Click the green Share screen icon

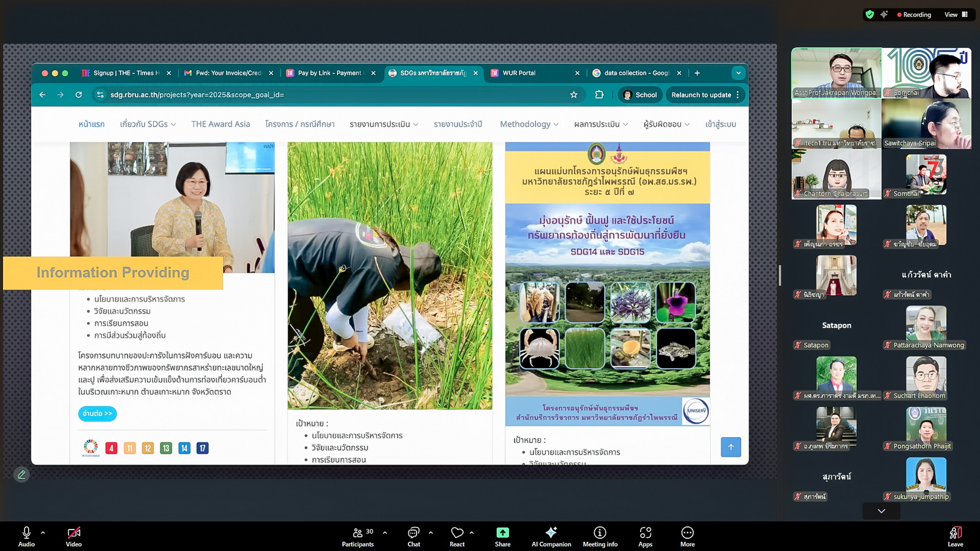click(x=502, y=533)
